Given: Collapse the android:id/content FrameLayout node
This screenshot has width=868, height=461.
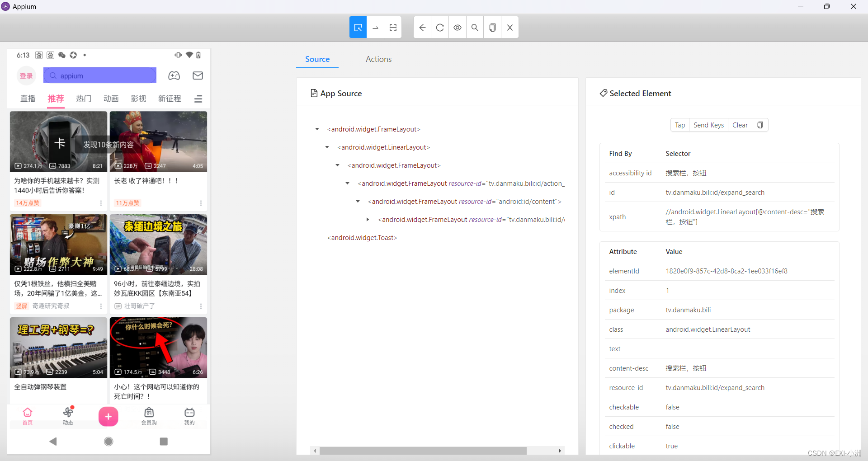Looking at the screenshot, I should click(358, 202).
